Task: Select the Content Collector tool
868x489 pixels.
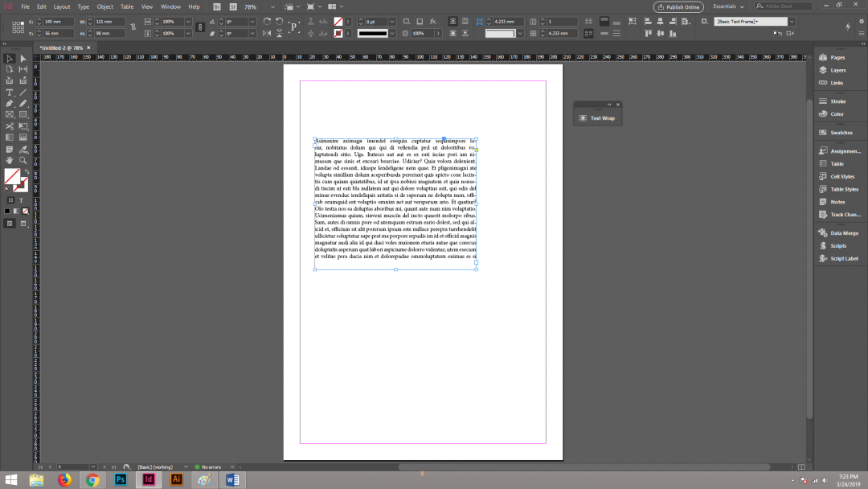Action: click(10, 81)
